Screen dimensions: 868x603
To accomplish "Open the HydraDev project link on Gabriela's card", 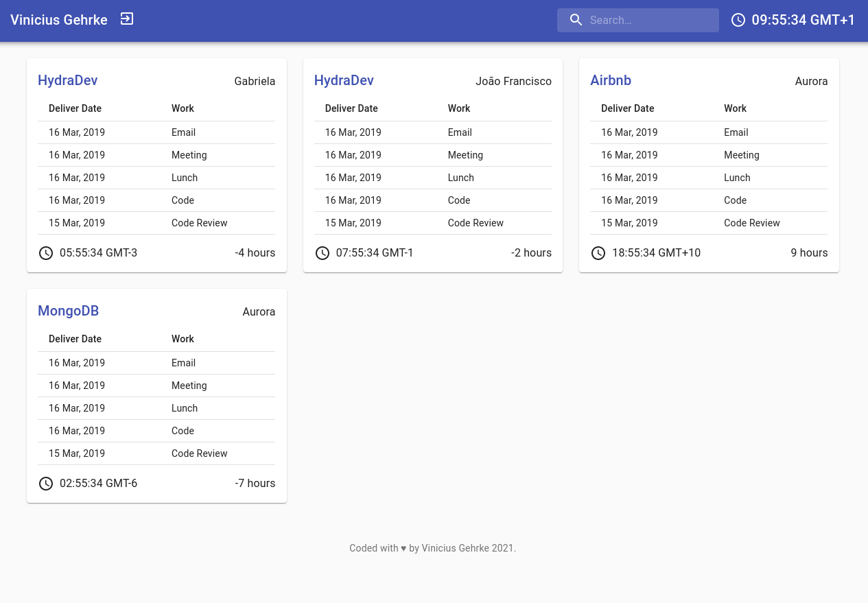I will [67, 80].
